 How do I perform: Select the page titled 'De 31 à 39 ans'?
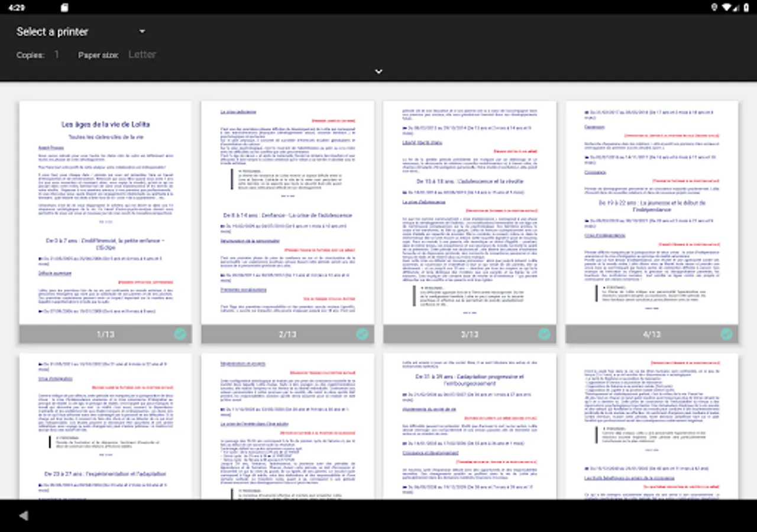[x=470, y=426]
